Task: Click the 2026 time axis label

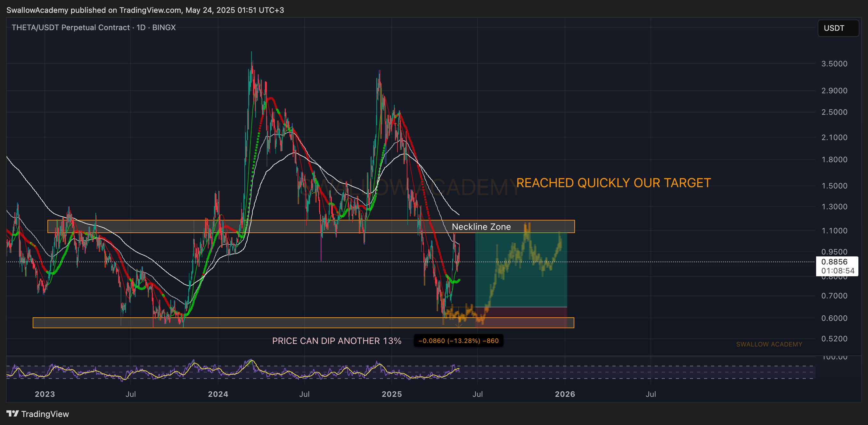Action: (x=565, y=394)
